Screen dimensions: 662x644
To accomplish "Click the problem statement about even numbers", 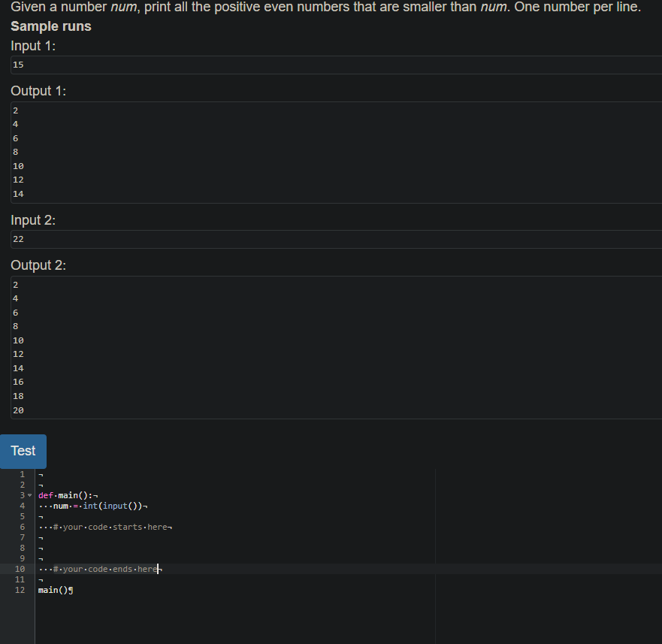I will point(325,7).
